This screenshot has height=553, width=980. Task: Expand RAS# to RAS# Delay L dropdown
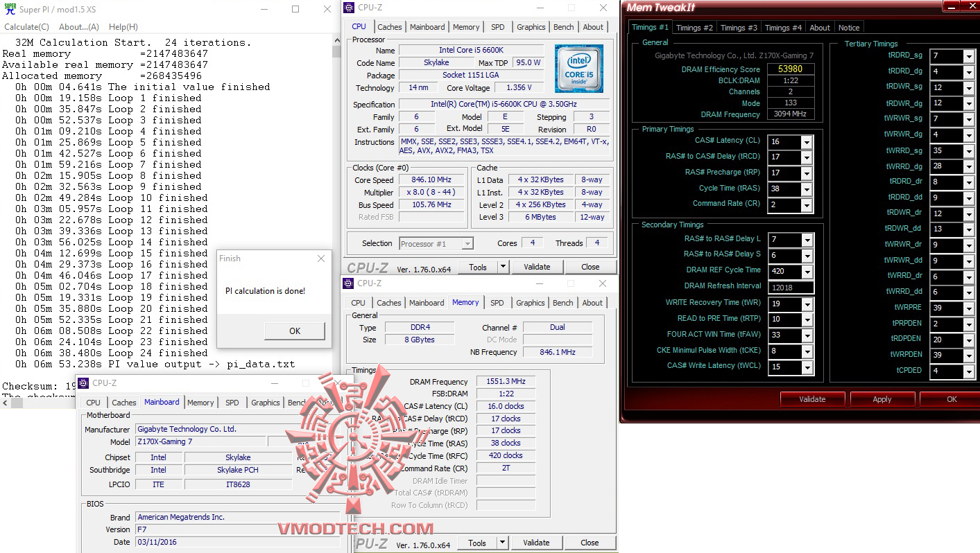[x=807, y=240]
